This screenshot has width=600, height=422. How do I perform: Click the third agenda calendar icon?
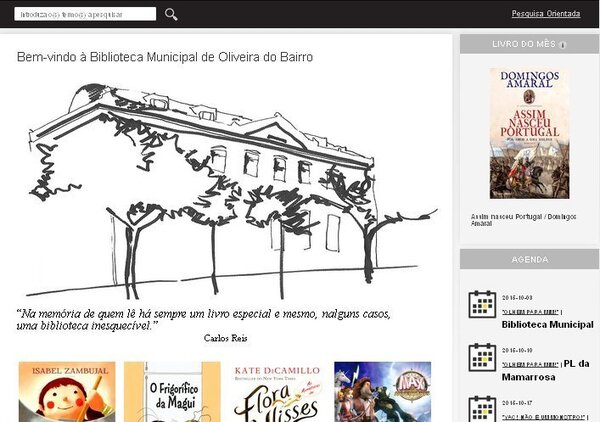483,408
